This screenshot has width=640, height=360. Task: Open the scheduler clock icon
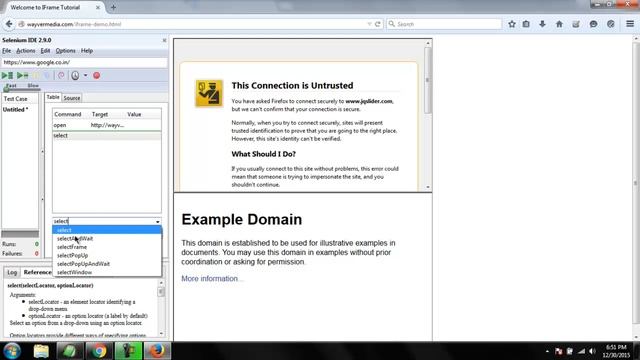[x=76, y=76]
